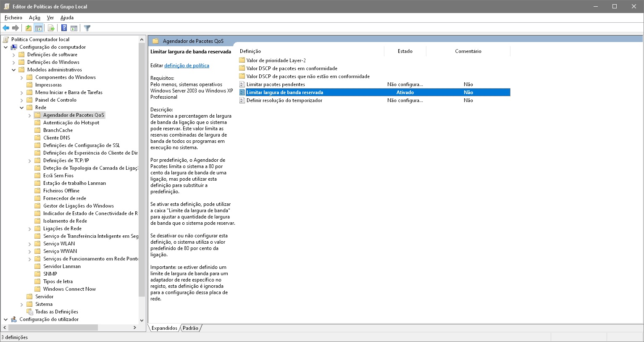Click the policy icon beside Limitar pacotes pendentes
The image size is (644, 342).
click(x=242, y=84)
